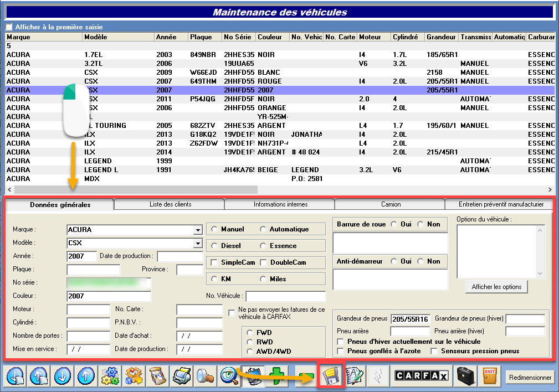559x392 pixels.
Task: Click the Plaque input field
Action: tap(94, 270)
